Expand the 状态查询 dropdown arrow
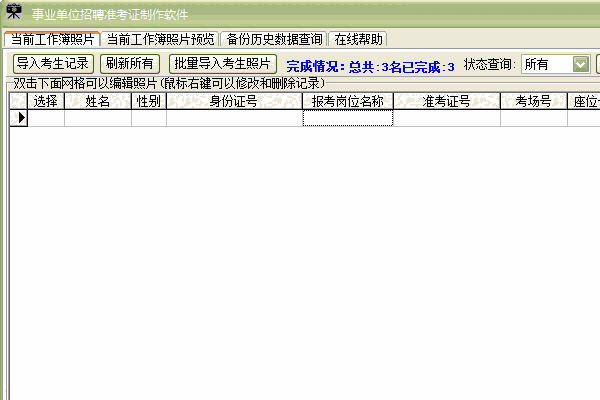600x400 pixels. [581, 64]
